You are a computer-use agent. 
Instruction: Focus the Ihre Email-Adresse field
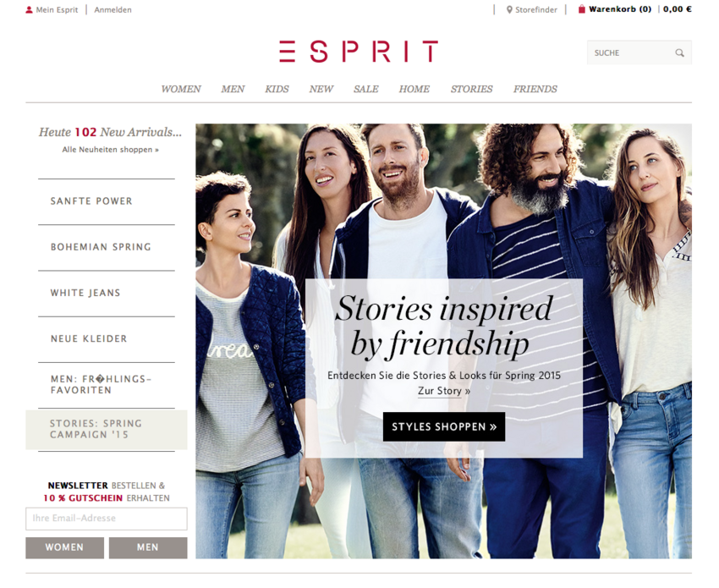pos(107,519)
